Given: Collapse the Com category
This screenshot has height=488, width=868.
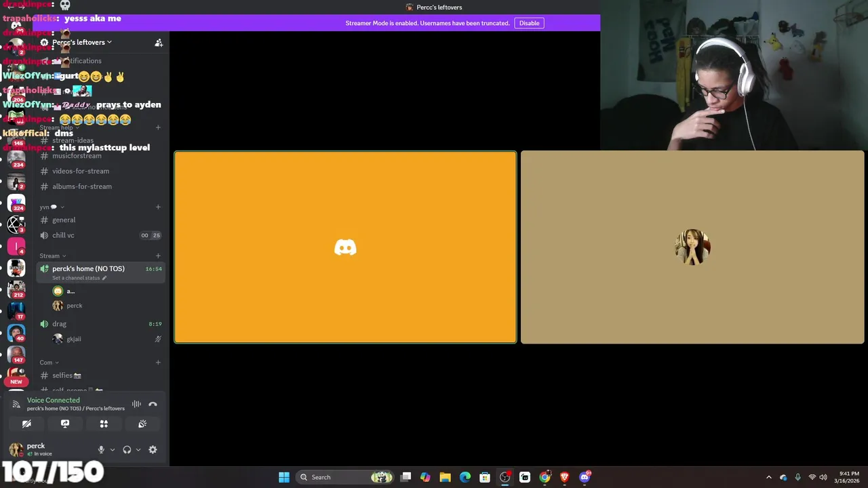Looking at the screenshot, I should click(x=49, y=362).
